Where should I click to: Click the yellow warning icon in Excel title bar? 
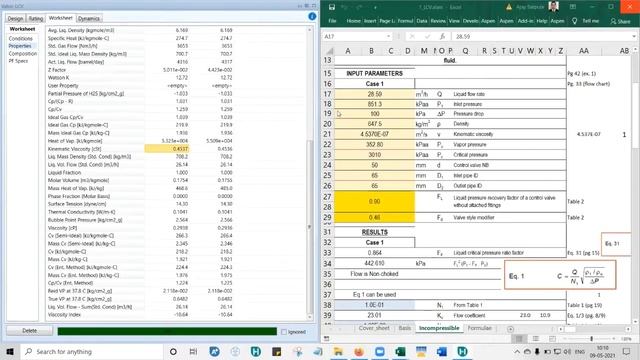click(509, 7)
